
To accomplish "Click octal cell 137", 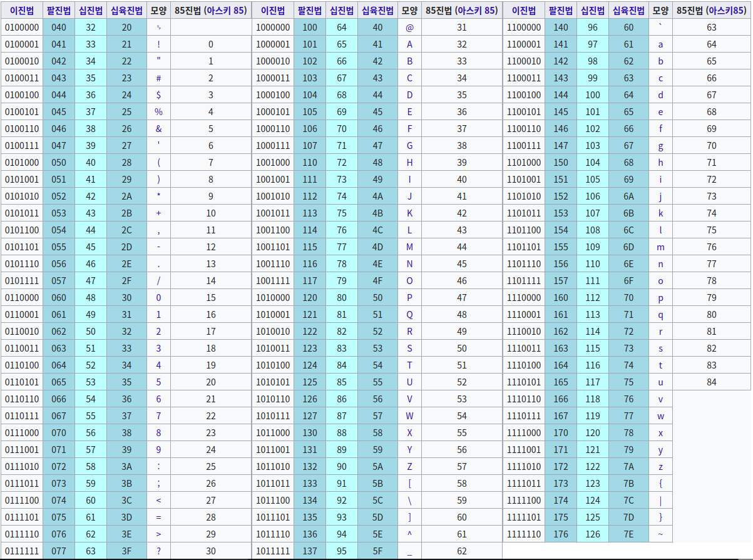I will [x=310, y=551].
